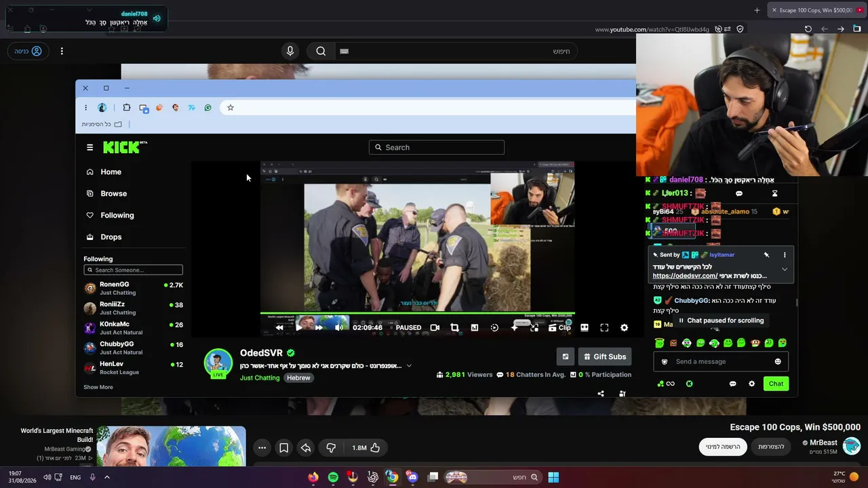Click the Kick stream progress bar
This screenshot has height=488, width=868.
coord(418,314)
